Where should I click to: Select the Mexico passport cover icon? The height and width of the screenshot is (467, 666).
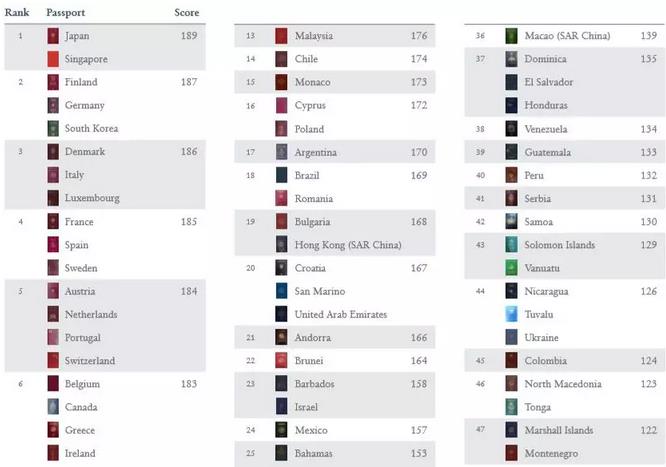tap(281, 430)
